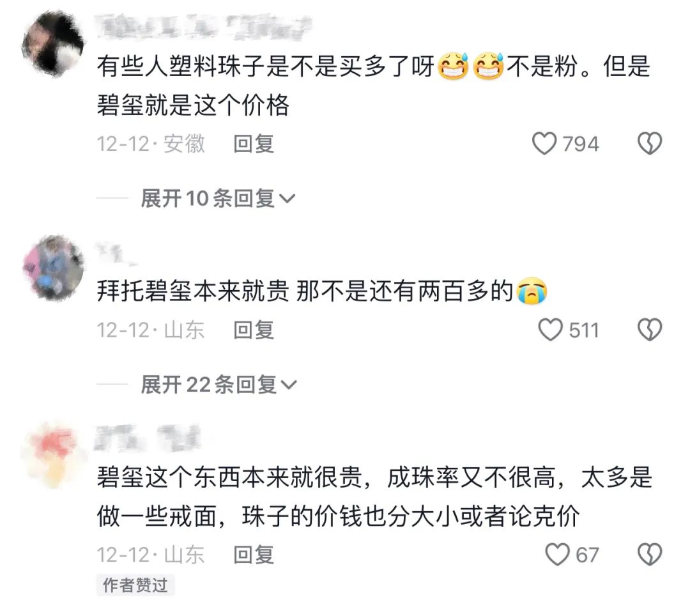This screenshot has height=616, width=690.
Task: Like the comment with 794 likes
Action: [544, 143]
